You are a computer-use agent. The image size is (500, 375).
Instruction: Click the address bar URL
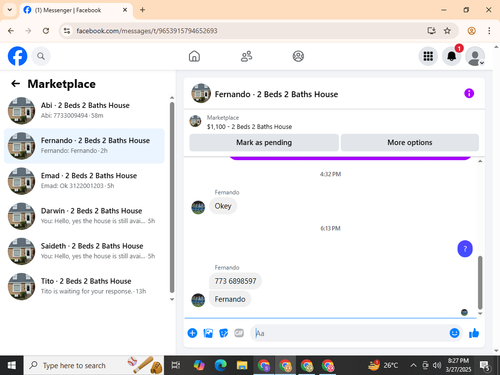pyautogui.click(x=147, y=31)
